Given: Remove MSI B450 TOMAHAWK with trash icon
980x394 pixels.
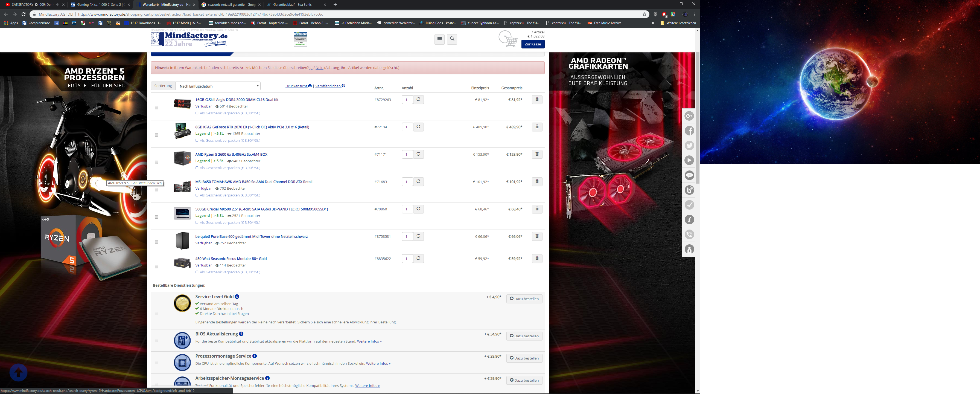Looking at the screenshot, I should click(537, 182).
